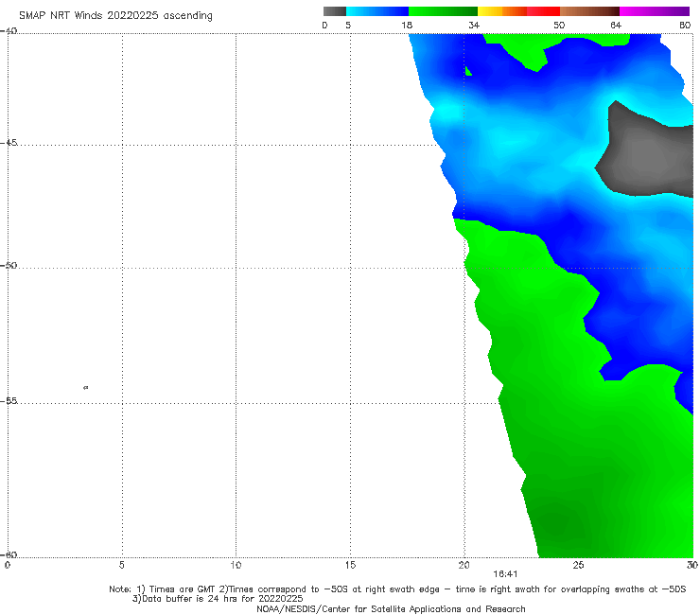The height and width of the screenshot is (615, 700).
Task: Click the longitude axis label '20'
Action: click(464, 566)
